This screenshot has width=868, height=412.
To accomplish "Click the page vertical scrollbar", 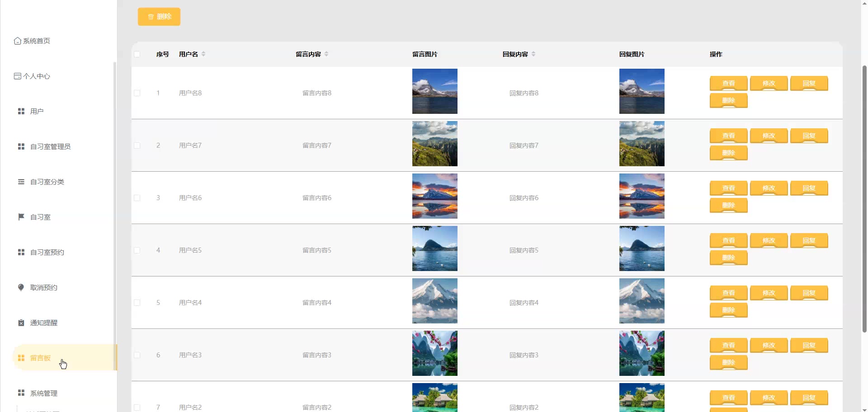I will [x=864, y=199].
